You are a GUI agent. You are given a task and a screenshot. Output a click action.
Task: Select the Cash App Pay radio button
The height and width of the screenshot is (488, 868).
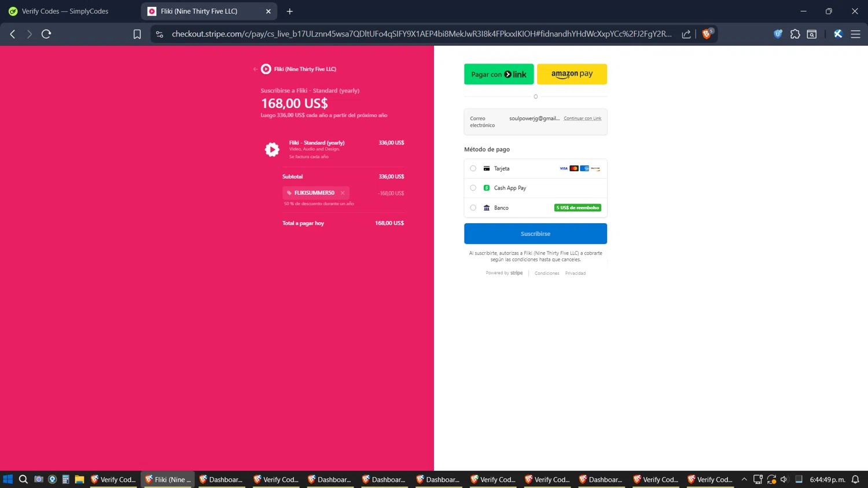click(x=473, y=188)
